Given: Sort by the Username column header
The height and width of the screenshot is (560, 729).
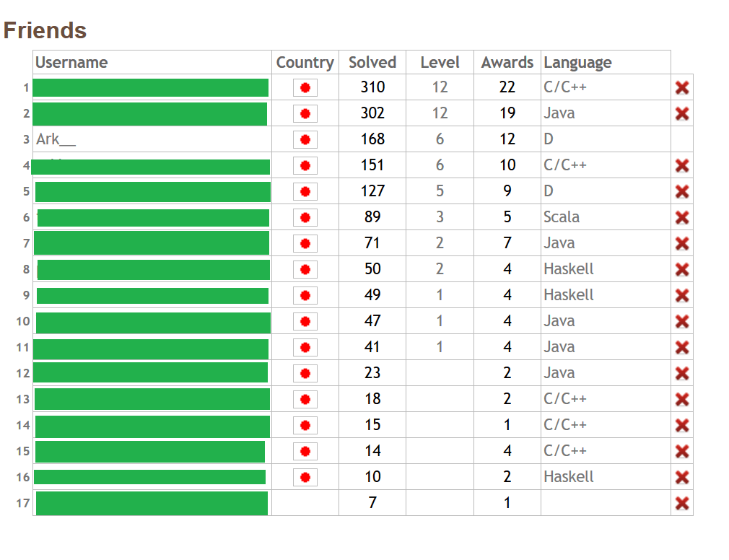Looking at the screenshot, I should [71, 62].
